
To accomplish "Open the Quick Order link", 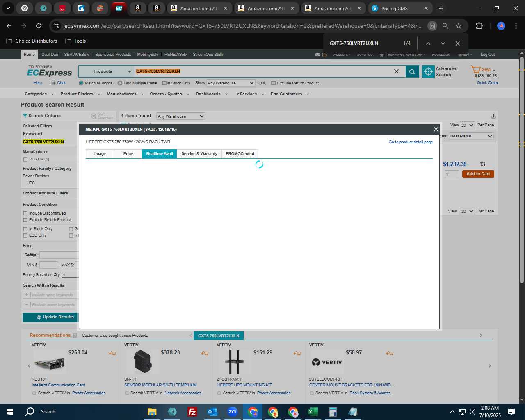I will [487, 83].
